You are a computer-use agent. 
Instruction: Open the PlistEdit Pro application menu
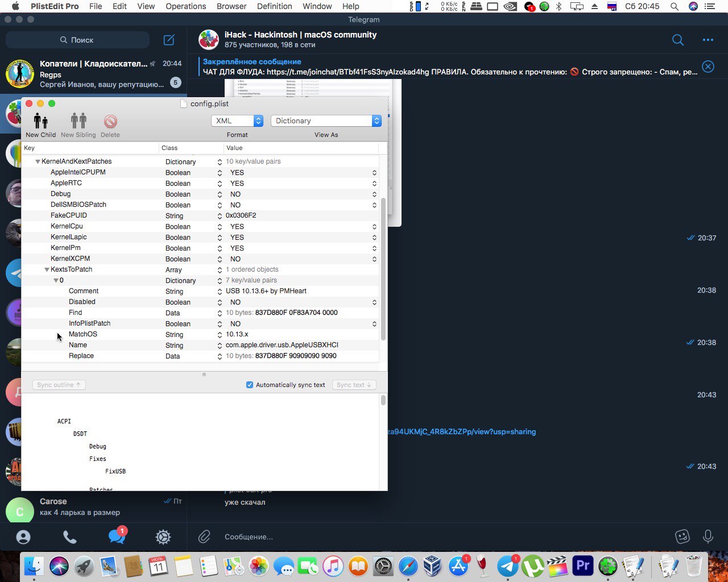click(x=55, y=6)
